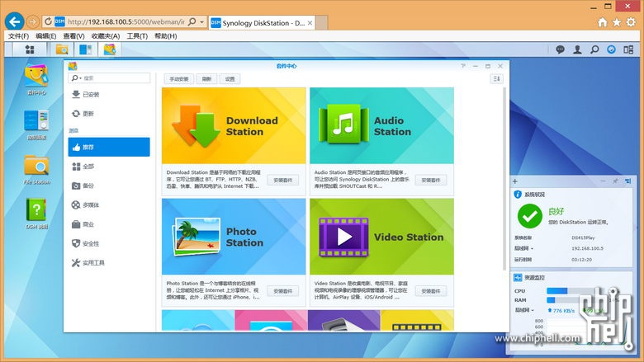Open the DSM main menu grid icon

pos(30,49)
